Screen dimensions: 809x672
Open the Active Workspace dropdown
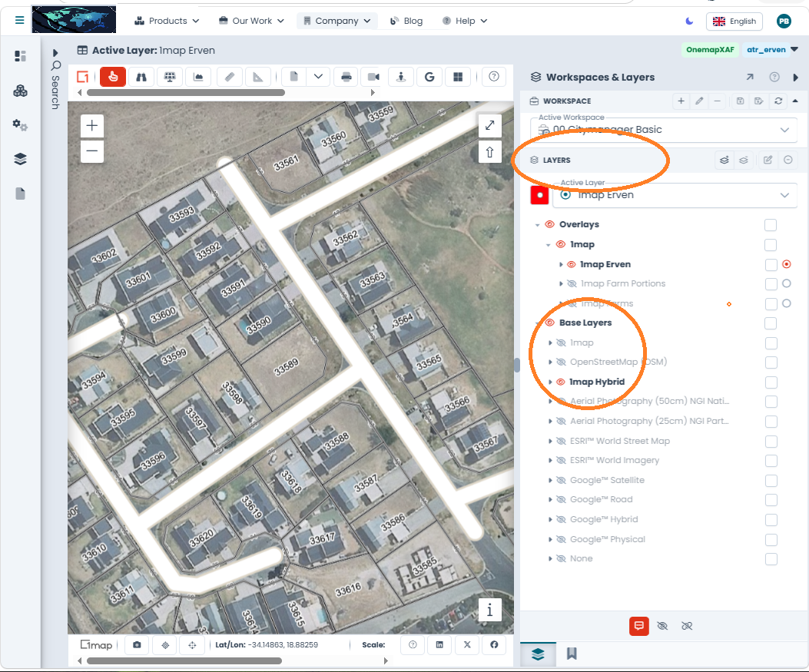pyautogui.click(x=664, y=130)
